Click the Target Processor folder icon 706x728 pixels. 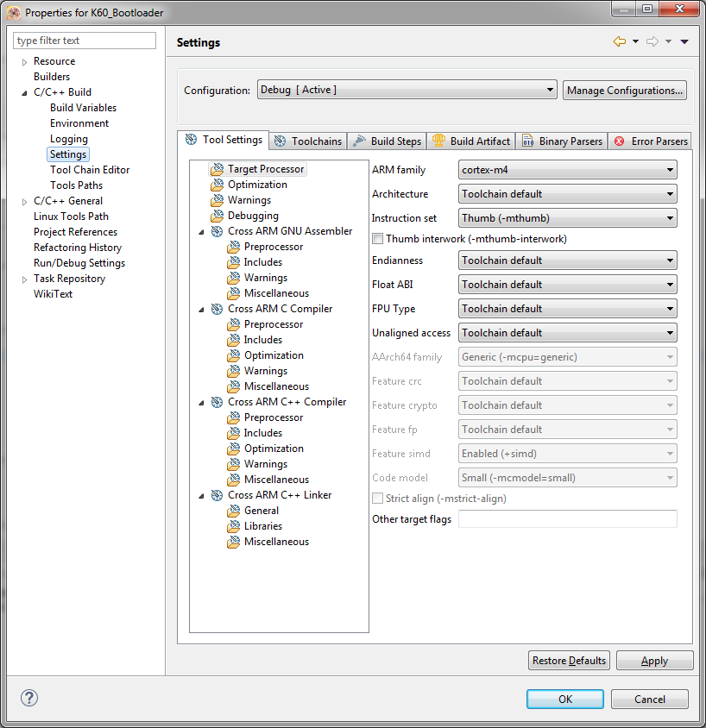click(x=217, y=169)
